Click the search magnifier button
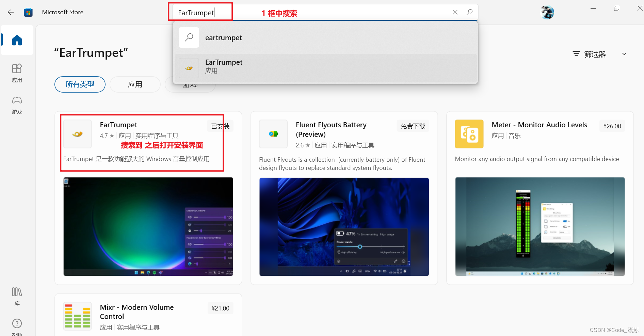The height and width of the screenshot is (336, 644). [x=469, y=12]
